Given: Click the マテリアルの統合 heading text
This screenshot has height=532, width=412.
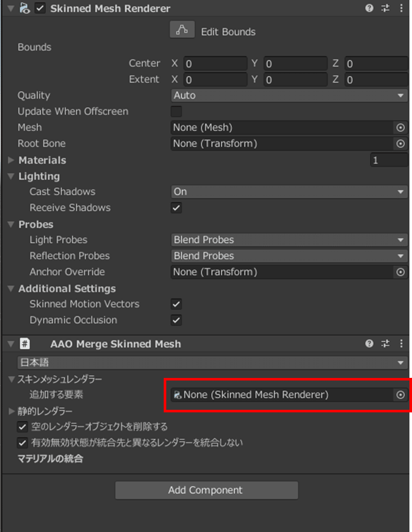Looking at the screenshot, I should coord(50,459).
